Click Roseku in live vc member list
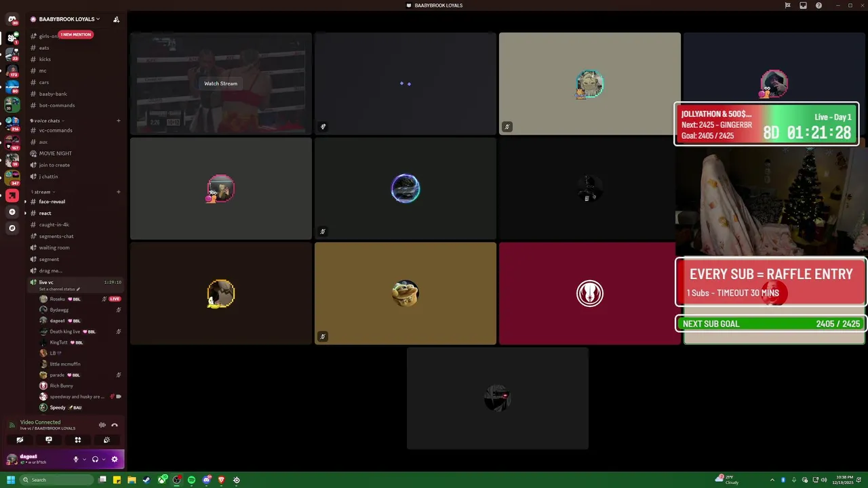Screen dimensions: 868x488 pyautogui.click(x=80, y=299)
